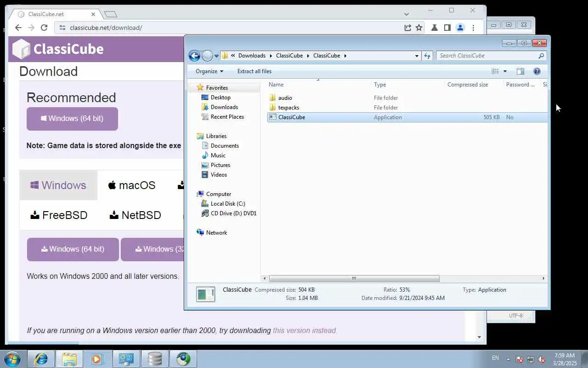Viewport: 588px width, 368px height.
Task: Open Explorer help icon
Action: click(537, 71)
